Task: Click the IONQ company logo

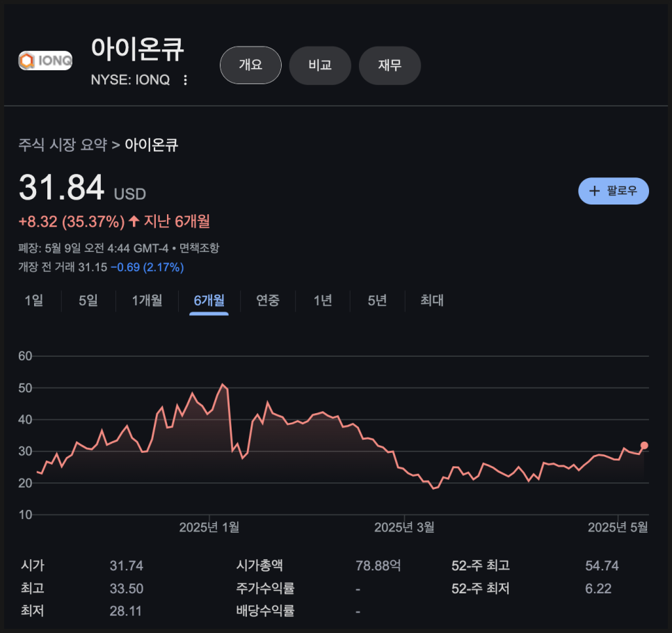Action: [45, 61]
